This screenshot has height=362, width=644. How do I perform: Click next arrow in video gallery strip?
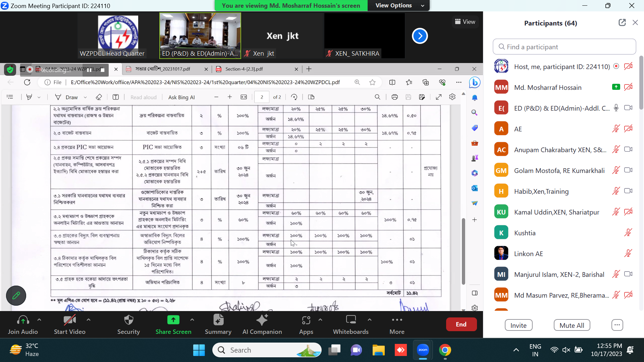420,36
